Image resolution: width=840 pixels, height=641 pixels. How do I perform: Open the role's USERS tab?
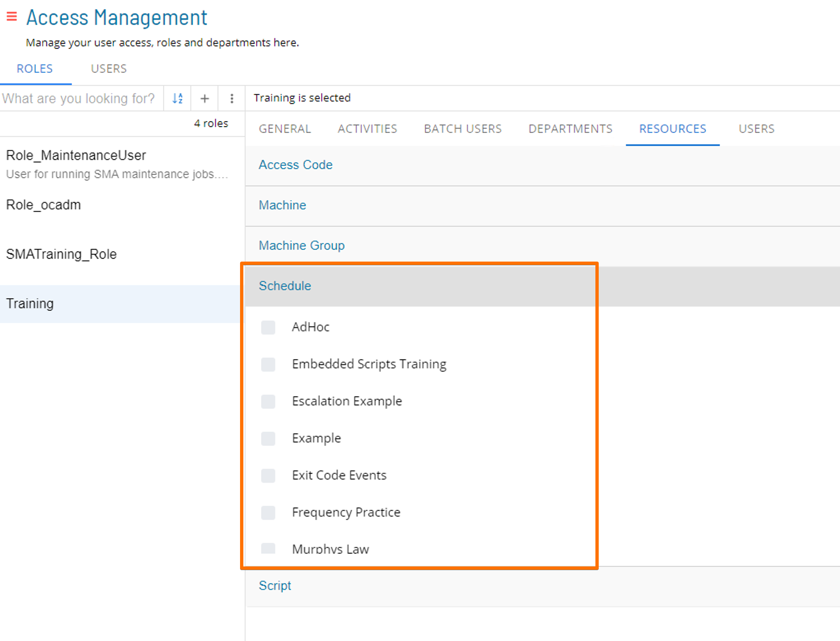click(x=757, y=129)
